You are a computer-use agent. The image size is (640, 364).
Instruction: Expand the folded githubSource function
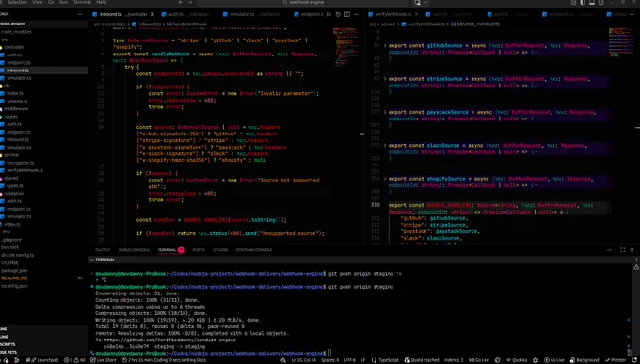click(x=385, y=46)
